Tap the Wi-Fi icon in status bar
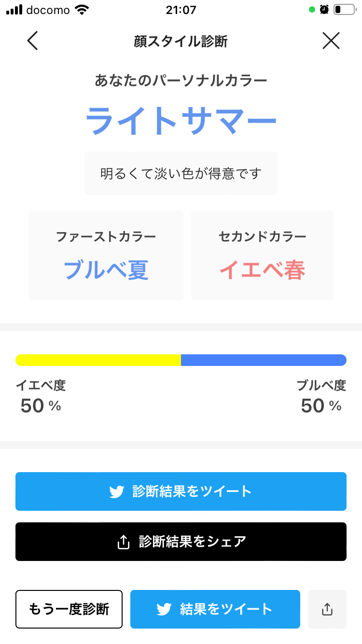362x644 pixels. pos(83,10)
